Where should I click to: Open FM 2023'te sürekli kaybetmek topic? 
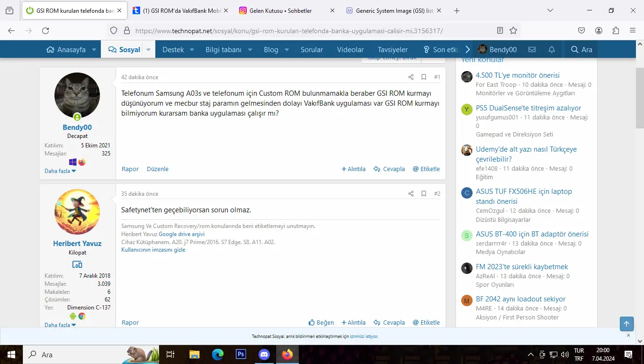click(522, 267)
